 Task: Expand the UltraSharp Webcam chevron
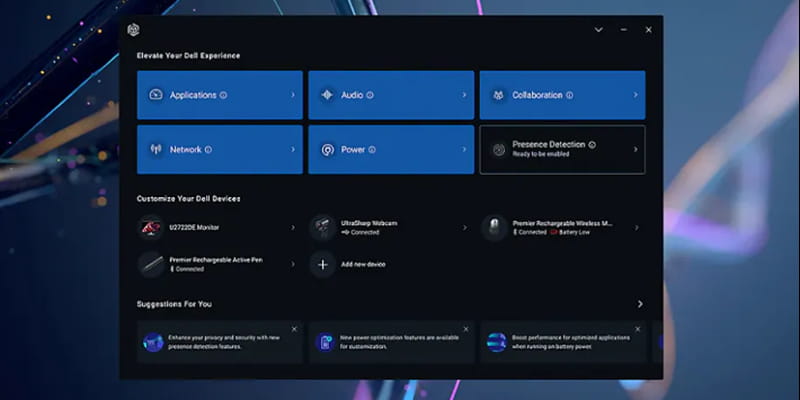coord(464,228)
